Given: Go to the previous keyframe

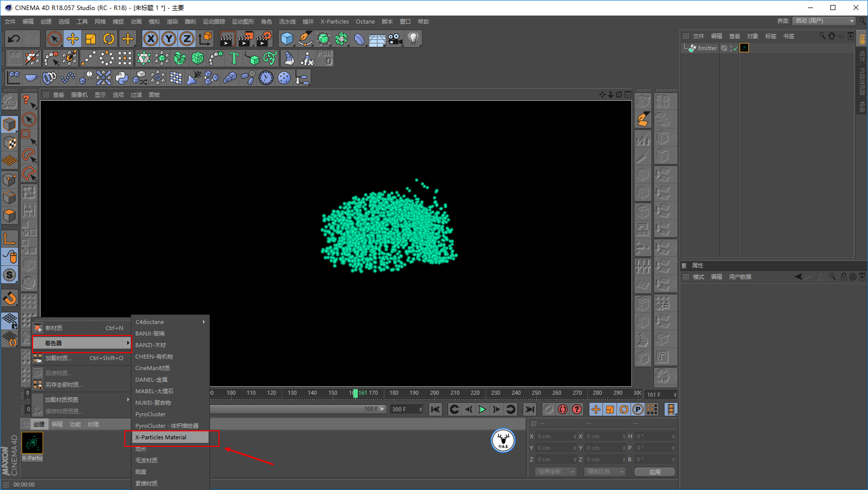Looking at the screenshot, I should [454, 409].
